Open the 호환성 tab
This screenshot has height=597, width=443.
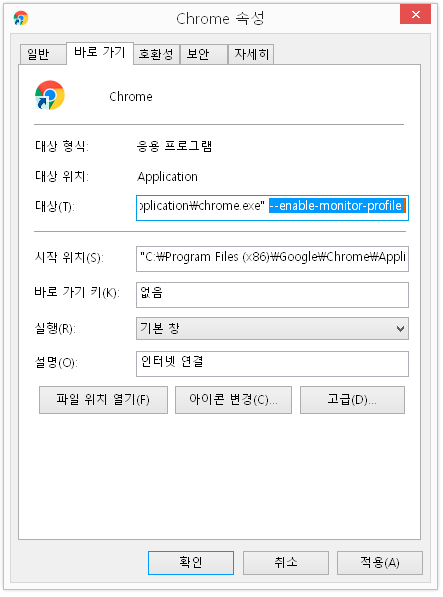point(156,54)
